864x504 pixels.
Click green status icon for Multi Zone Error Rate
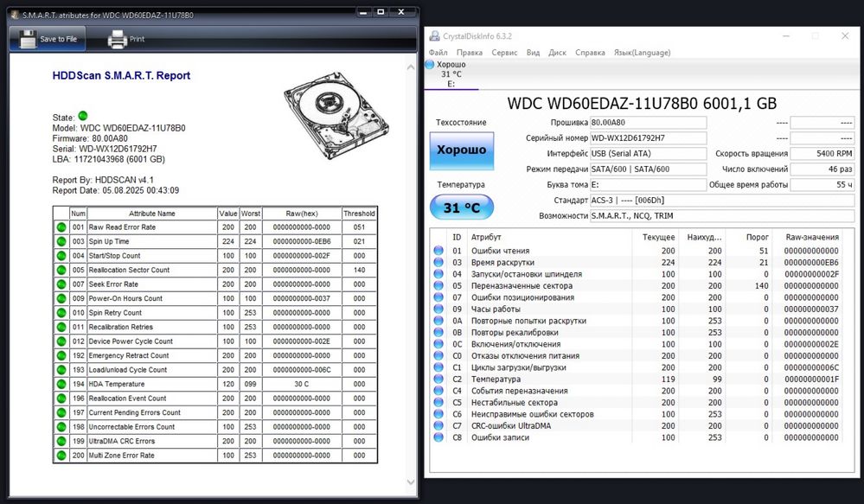pyautogui.click(x=61, y=456)
